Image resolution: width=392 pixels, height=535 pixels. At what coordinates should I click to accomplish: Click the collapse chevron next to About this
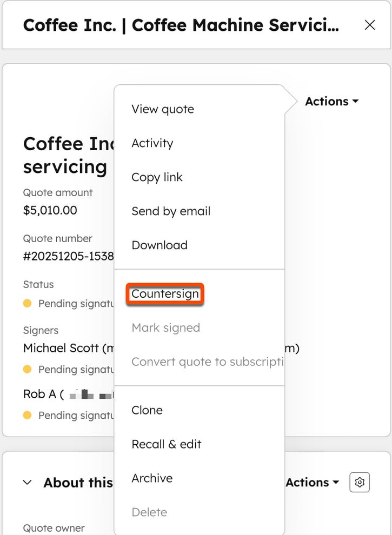pyautogui.click(x=28, y=482)
